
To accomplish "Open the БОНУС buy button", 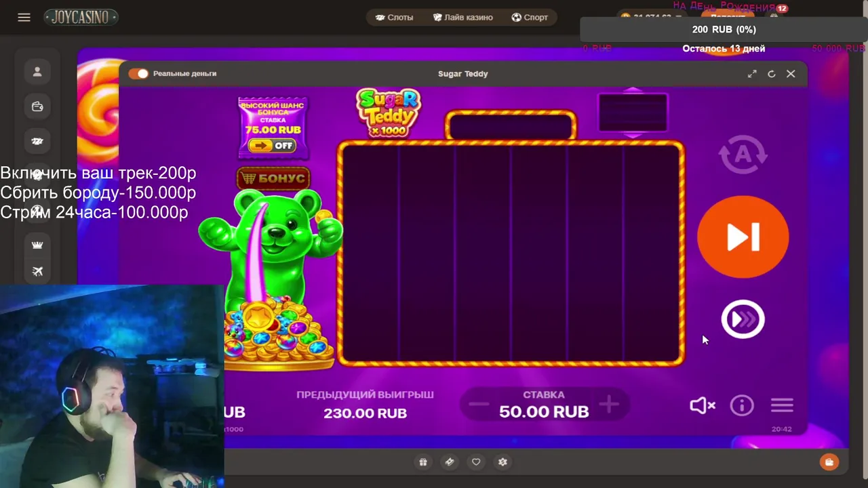I will (x=273, y=178).
